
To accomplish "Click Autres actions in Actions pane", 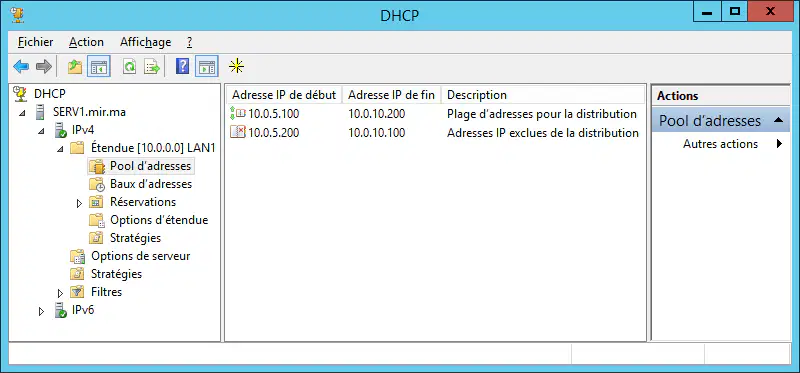I will pyautogui.click(x=720, y=144).
